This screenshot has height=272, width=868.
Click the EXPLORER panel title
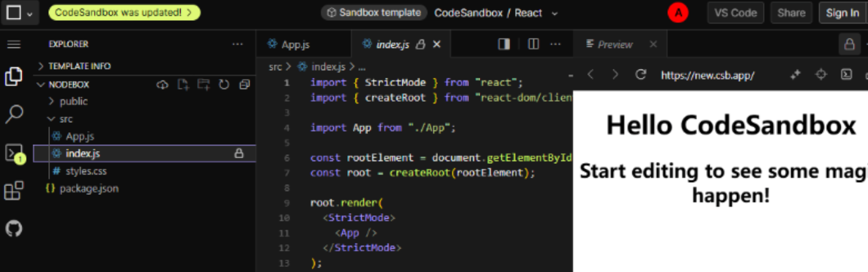[x=68, y=44]
